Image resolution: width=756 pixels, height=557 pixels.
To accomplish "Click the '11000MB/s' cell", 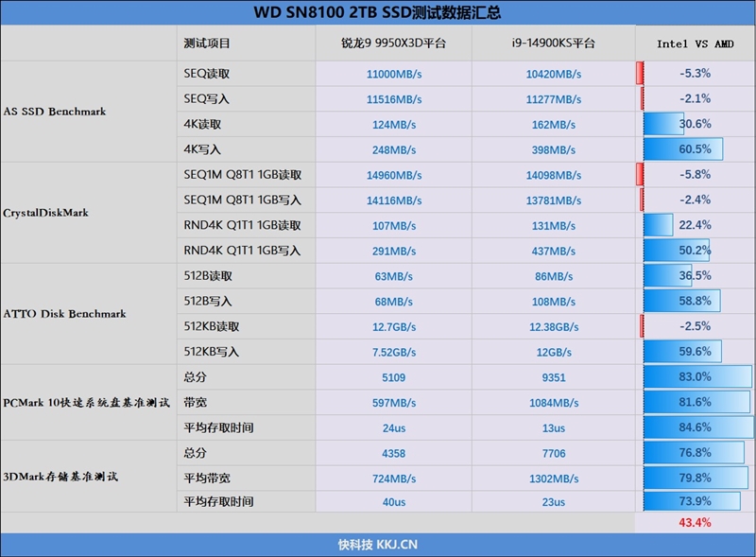I will tap(394, 74).
